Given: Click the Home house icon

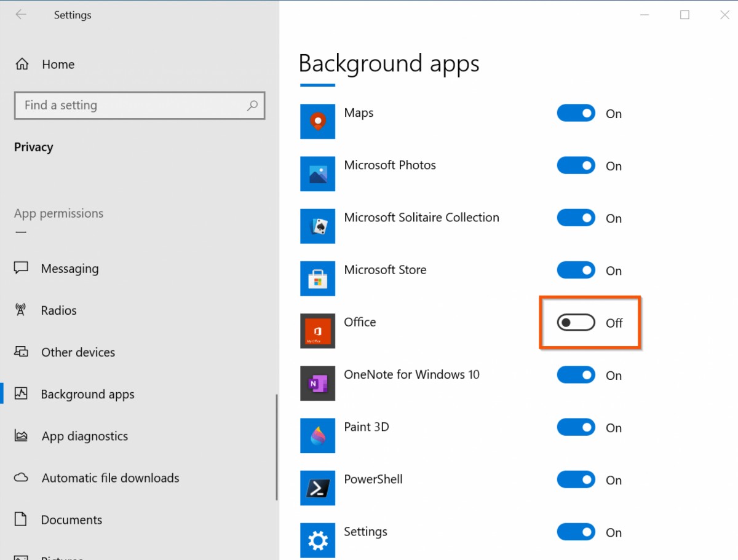Looking at the screenshot, I should 22,64.
